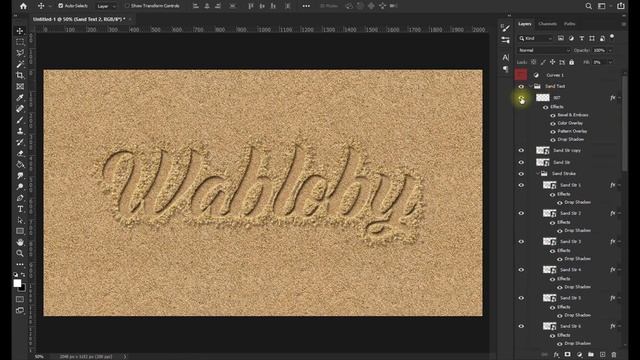Select the Sand Str 6 layer thumbnail
Viewport: 640px width, 360px height.
tap(549, 326)
